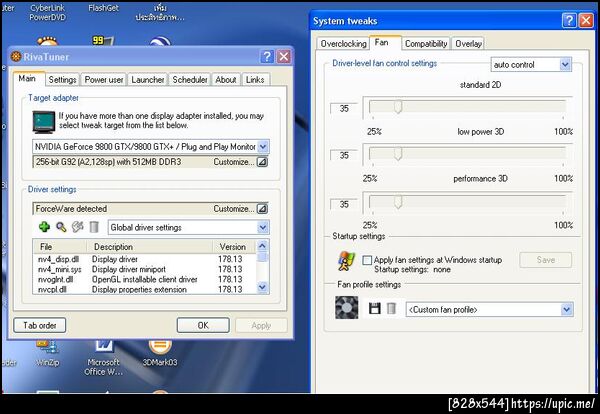
Task: Click the Save button for startup settings
Action: (x=546, y=260)
